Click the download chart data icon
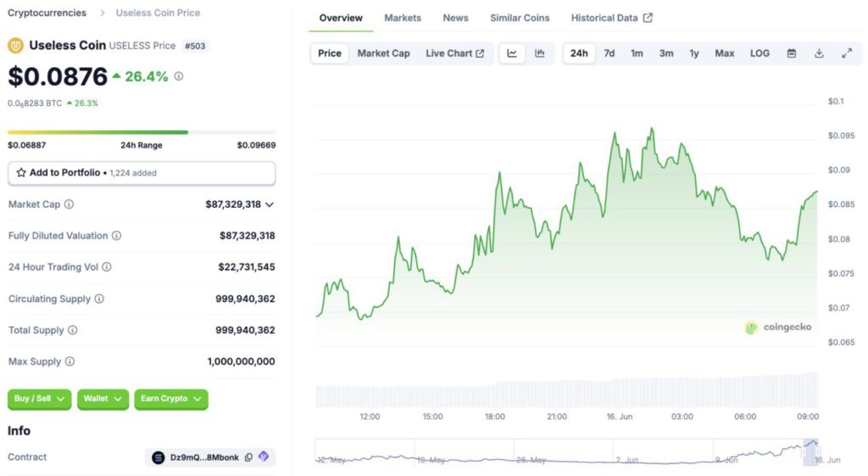 point(819,53)
